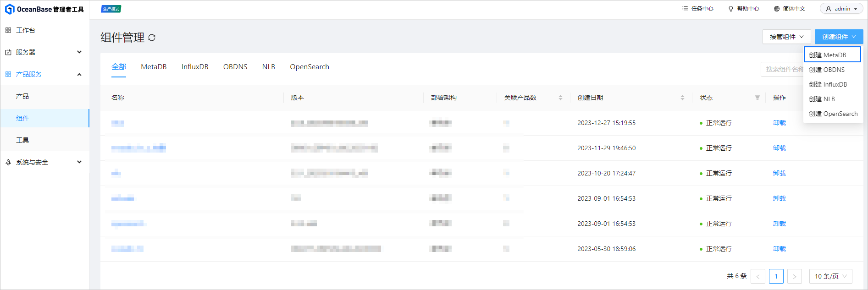Open the 任务中心 task center
The height and width of the screenshot is (290, 868).
coord(697,9)
